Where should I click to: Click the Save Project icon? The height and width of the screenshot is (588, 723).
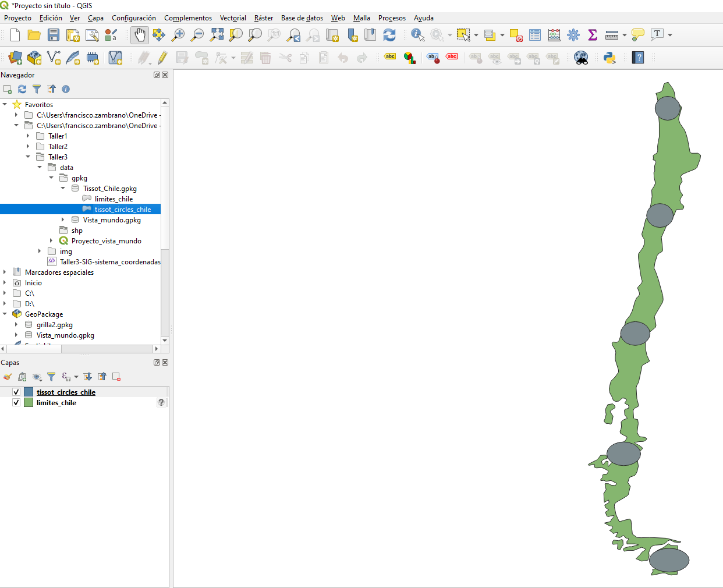tap(54, 35)
